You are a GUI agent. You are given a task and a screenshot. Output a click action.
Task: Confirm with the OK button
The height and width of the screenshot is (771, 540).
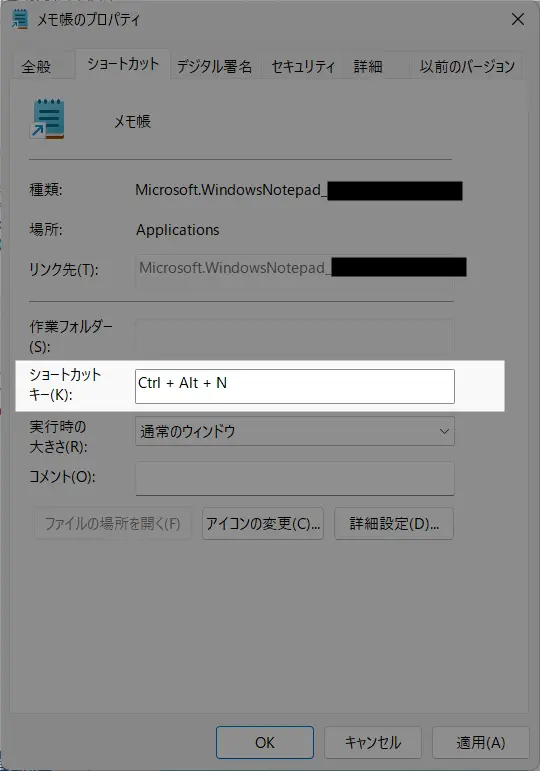[265, 742]
